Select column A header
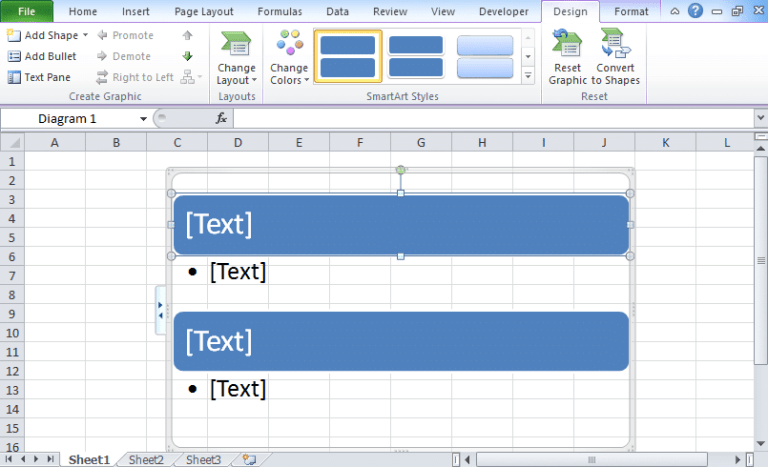Viewport: 768px width, 467px height. coord(55,143)
